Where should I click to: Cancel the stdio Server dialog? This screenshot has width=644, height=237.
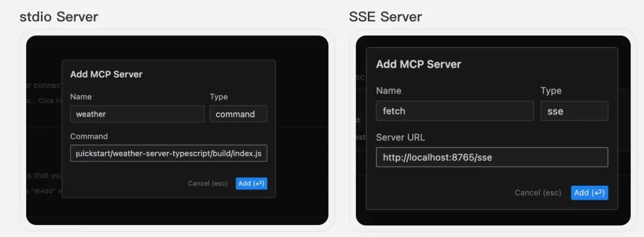coord(208,183)
